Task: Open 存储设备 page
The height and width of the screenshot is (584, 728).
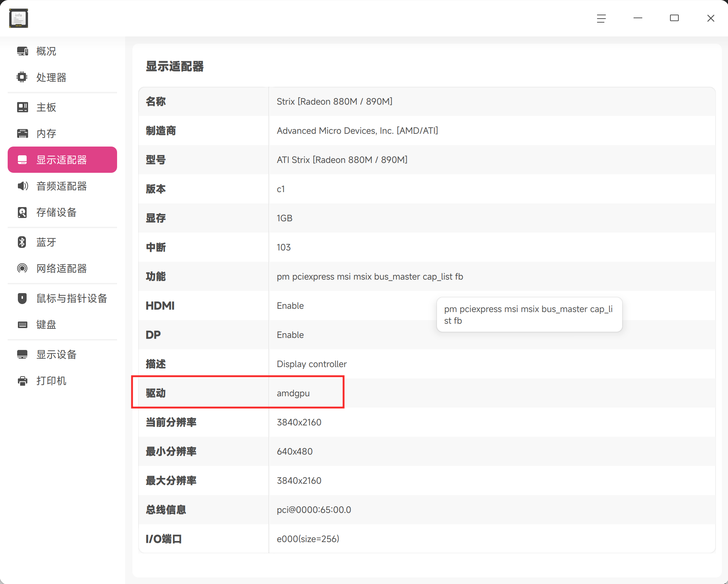Action: pyautogui.click(x=62, y=212)
